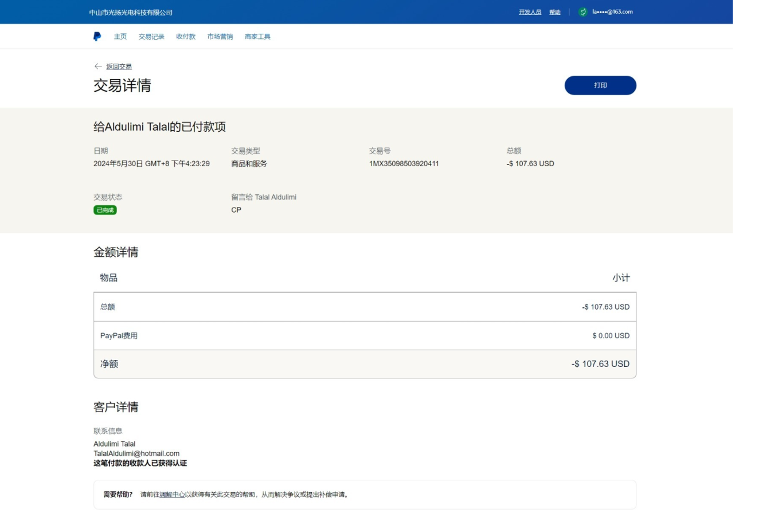This screenshot has width=778, height=532.
Task: Open account menu la••••@163.com
Action: coord(612,12)
